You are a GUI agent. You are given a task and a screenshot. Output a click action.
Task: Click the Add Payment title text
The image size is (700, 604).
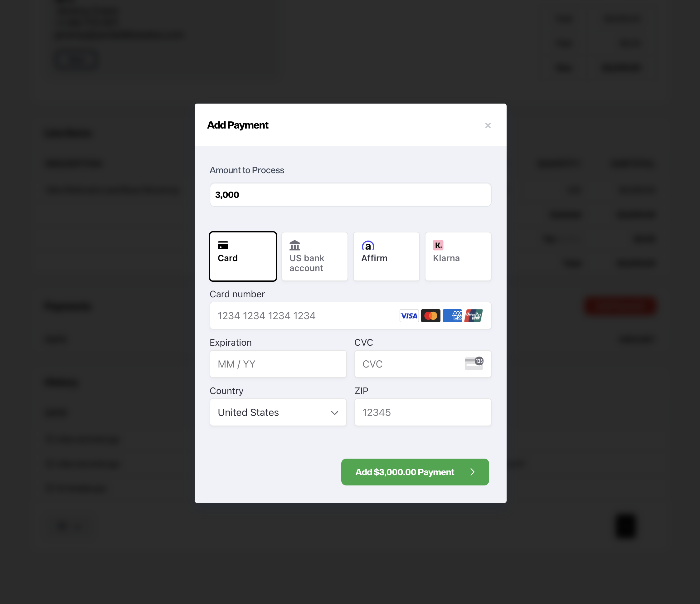tap(237, 125)
